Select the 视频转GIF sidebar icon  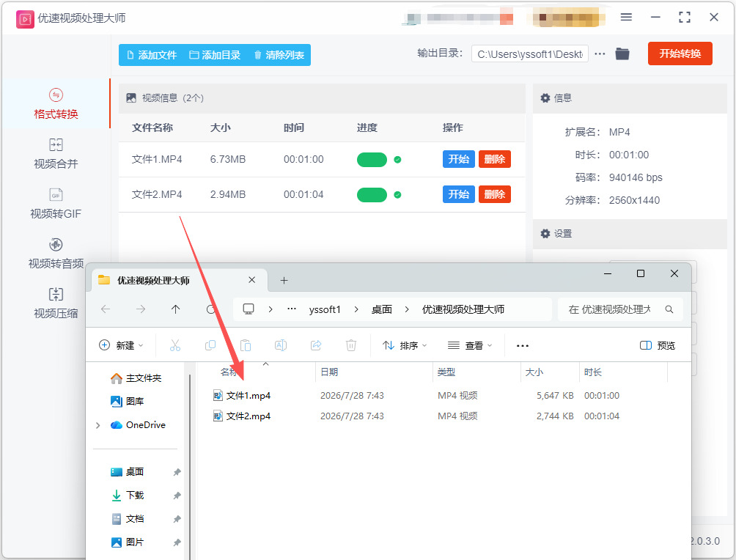pos(56,194)
